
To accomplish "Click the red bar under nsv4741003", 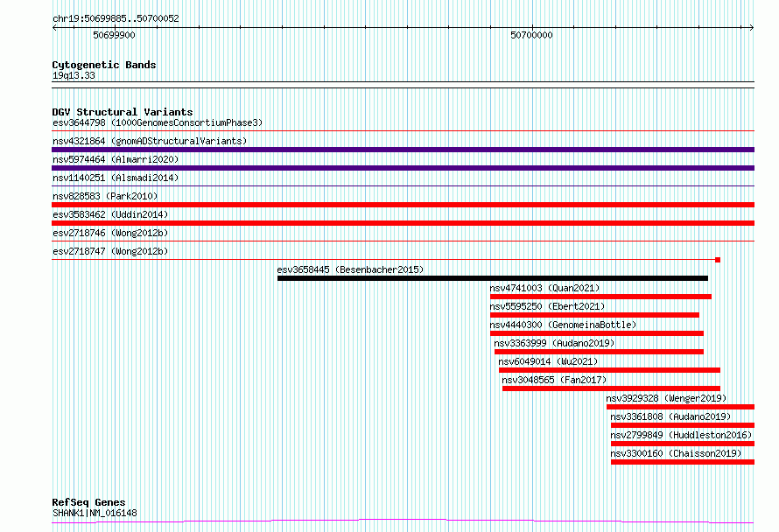I will click(x=600, y=297).
